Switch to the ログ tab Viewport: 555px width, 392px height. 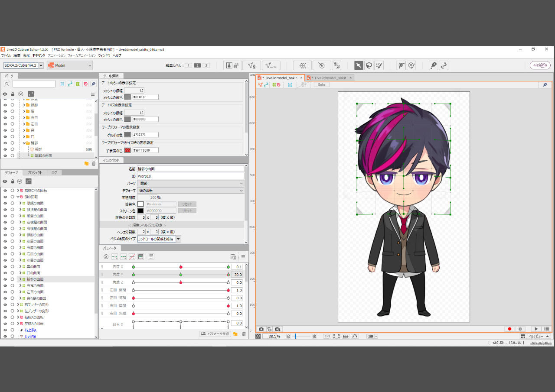[x=54, y=172]
